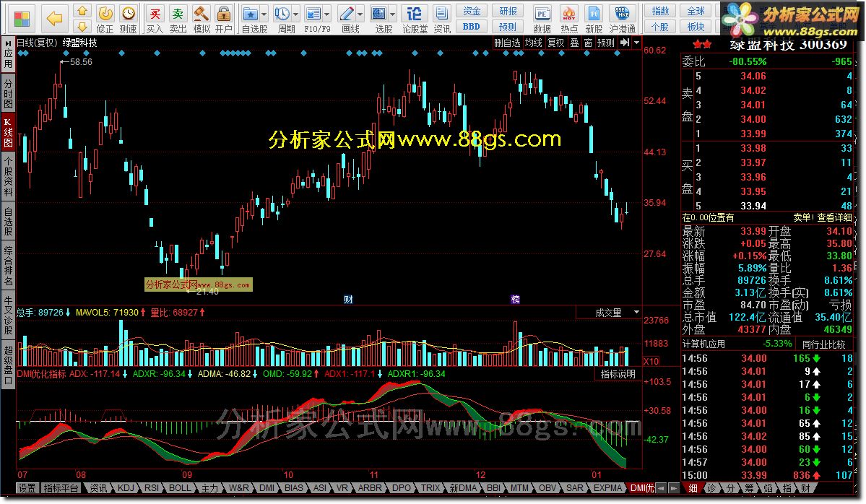The height and width of the screenshot is (504, 866).
Task: Click the up arrow toolbar icon
Action: (82, 11)
